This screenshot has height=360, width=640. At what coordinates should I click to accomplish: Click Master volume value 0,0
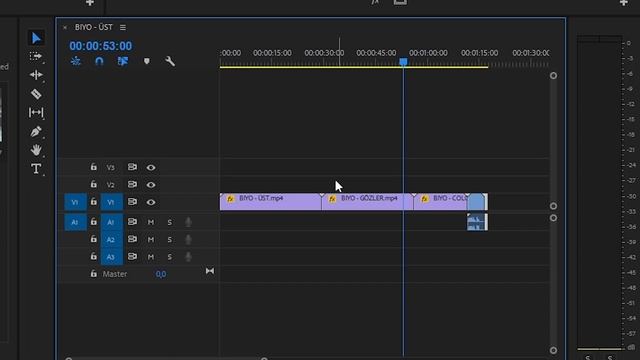click(x=161, y=274)
